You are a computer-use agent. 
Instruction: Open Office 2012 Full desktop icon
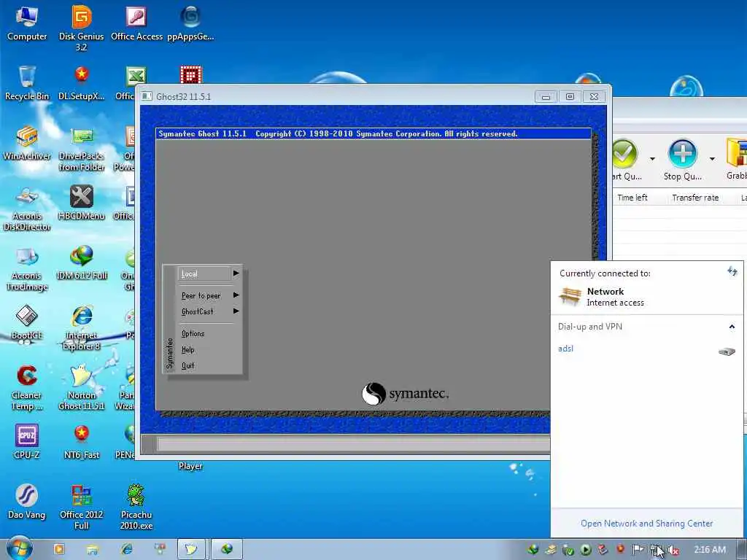82,507
